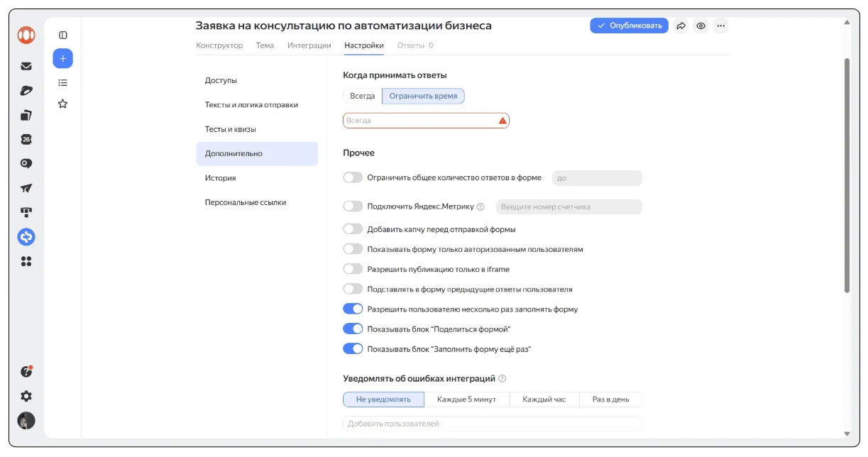Image resolution: width=868 pixels, height=457 pixels.
Task: Click the response limit field labeled до
Action: coord(597,178)
